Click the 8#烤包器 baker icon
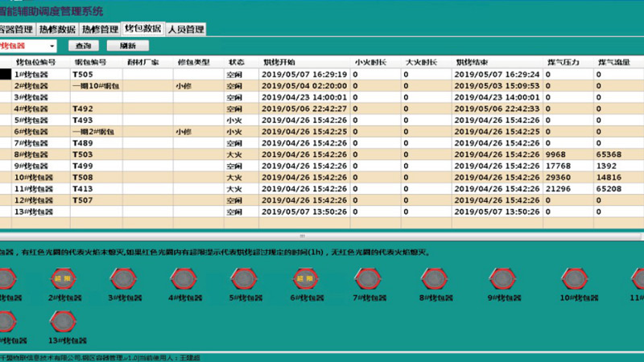644x362 pixels. 432,279
